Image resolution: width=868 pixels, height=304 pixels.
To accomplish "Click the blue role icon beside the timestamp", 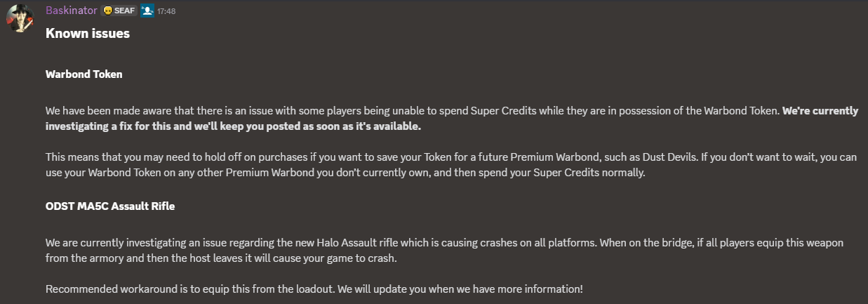I will point(147,11).
